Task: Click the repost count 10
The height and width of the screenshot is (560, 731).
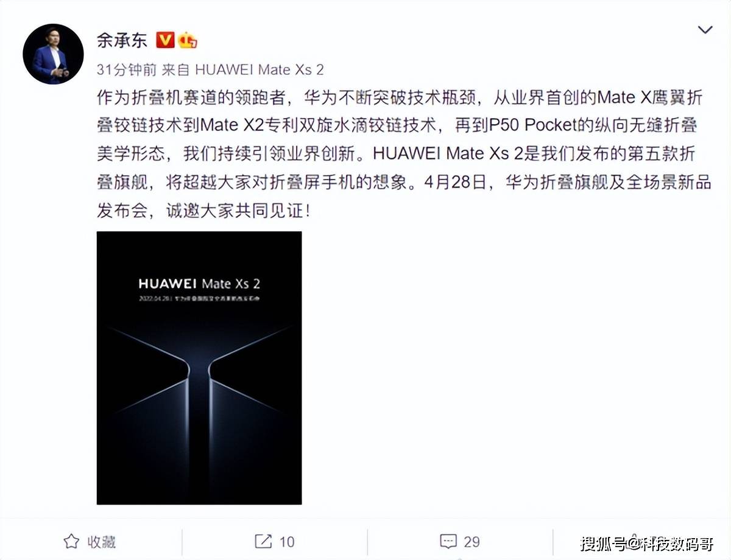Action: [x=287, y=541]
